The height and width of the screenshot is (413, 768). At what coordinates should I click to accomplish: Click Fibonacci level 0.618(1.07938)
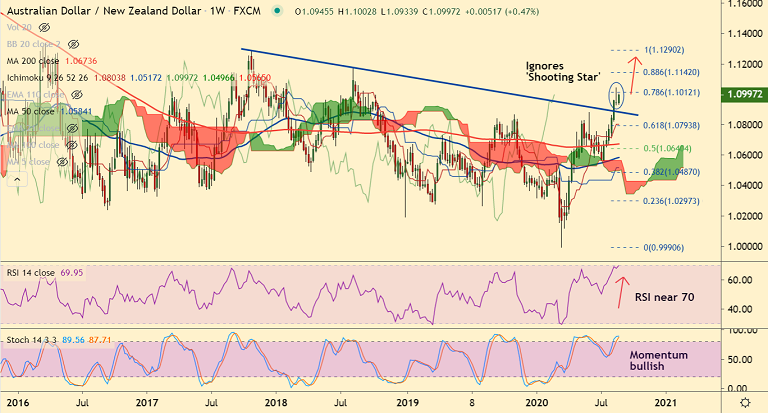(672, 125)
